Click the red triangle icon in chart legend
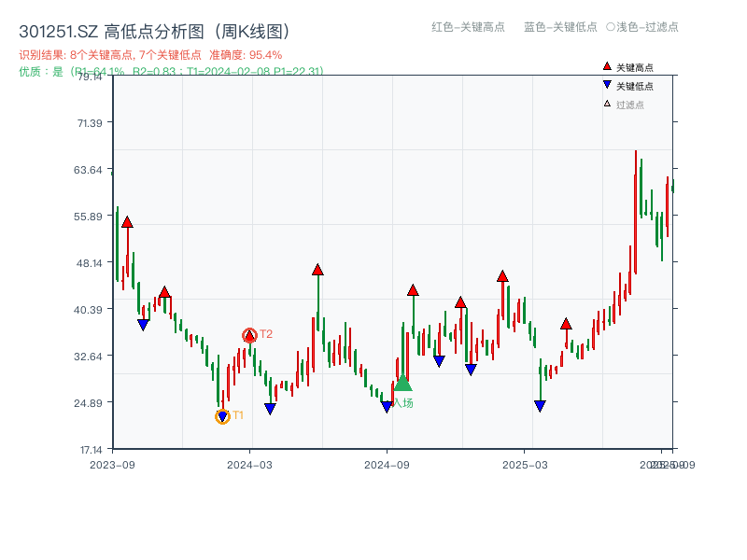 [607, 66]
